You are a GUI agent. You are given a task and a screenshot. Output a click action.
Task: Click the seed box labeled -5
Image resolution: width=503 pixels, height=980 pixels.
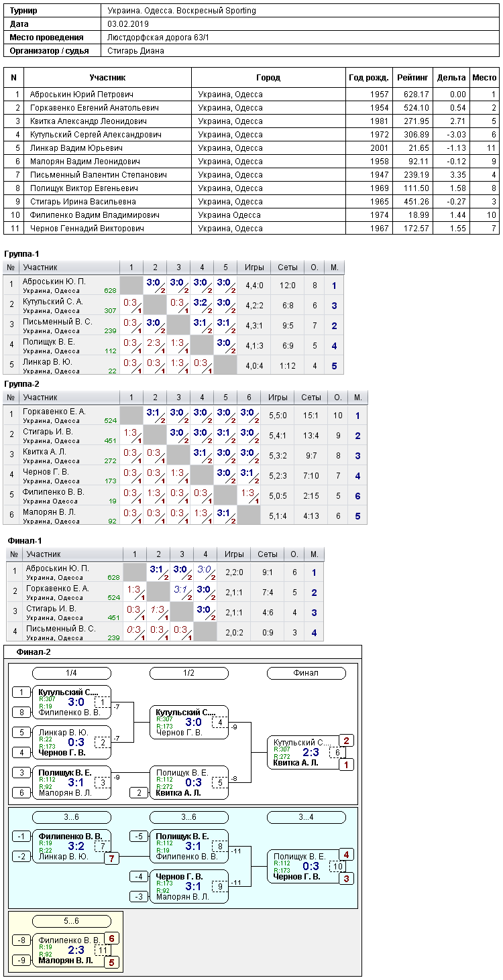[x=139, y=836]
